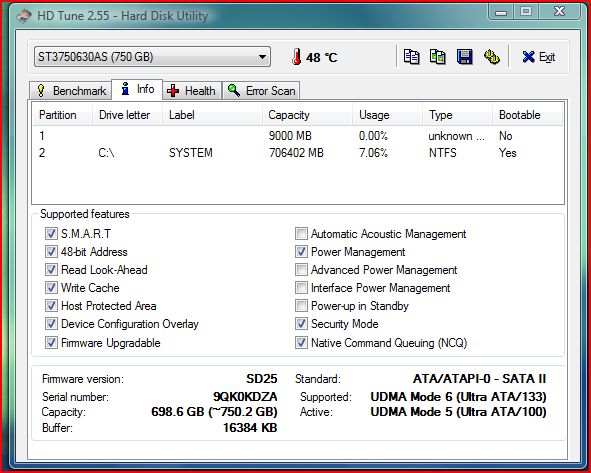Click the Drive letter column header
Screen dimensions: 591x473
point(127,115)
